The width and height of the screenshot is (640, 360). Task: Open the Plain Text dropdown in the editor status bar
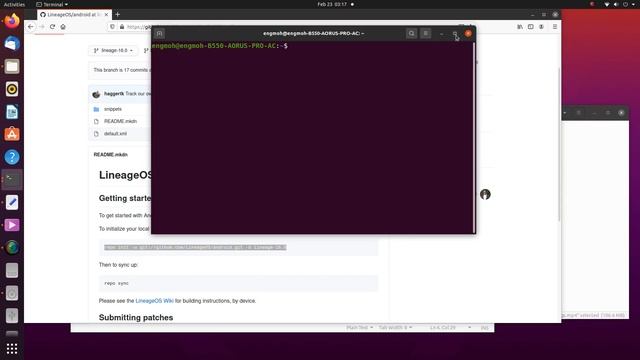359,327
